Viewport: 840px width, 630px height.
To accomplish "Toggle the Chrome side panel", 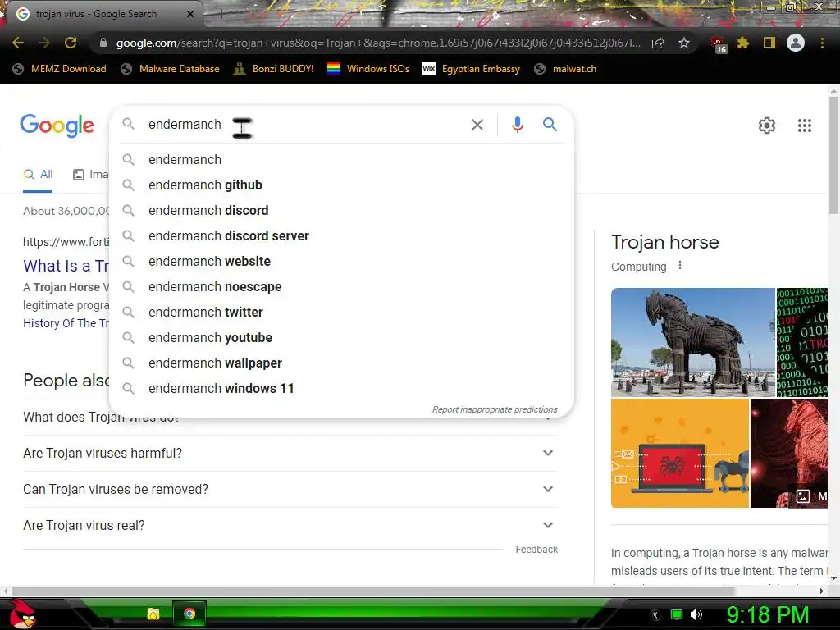I will 769,43.
